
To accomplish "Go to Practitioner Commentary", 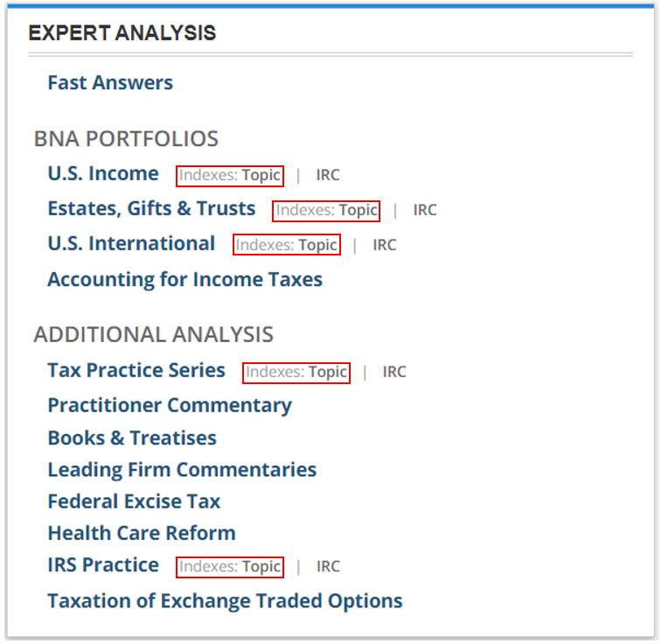I will point(170,406).
